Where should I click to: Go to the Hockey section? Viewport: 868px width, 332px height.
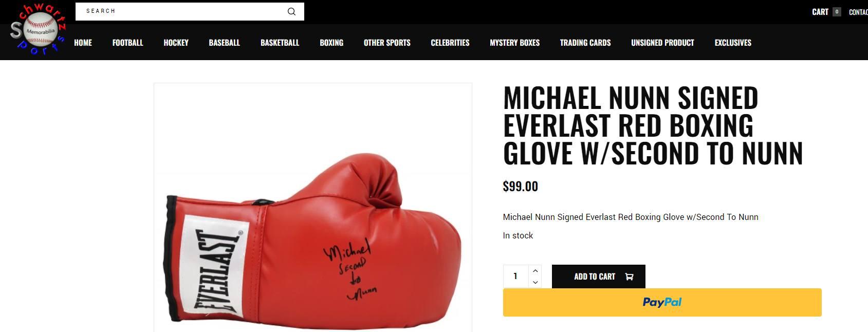click(176, 43)
